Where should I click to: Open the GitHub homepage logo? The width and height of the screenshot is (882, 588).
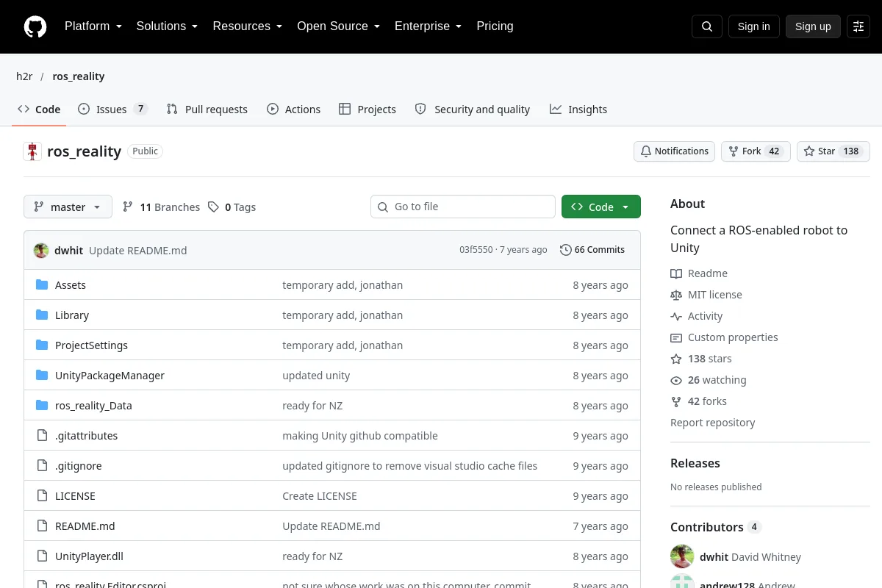[x=35, y=26]
